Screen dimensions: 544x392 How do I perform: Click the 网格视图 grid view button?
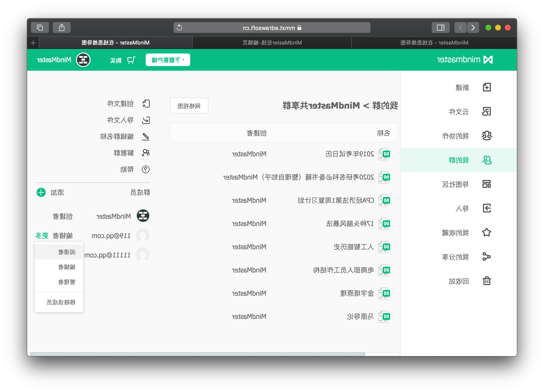pyautogui.click(x=189, y=106)
